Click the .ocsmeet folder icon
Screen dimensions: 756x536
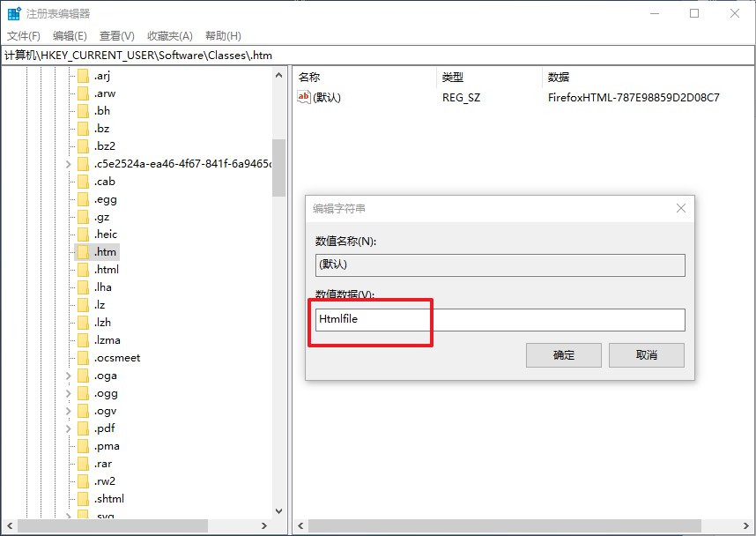pyautogui.click(x=84, y=358)
